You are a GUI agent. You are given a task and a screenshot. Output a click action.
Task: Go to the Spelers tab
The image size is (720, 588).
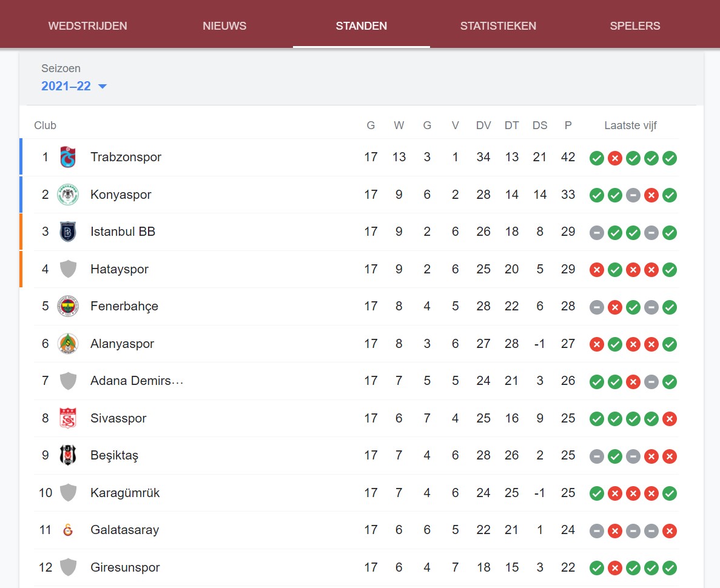coord(635,25)
